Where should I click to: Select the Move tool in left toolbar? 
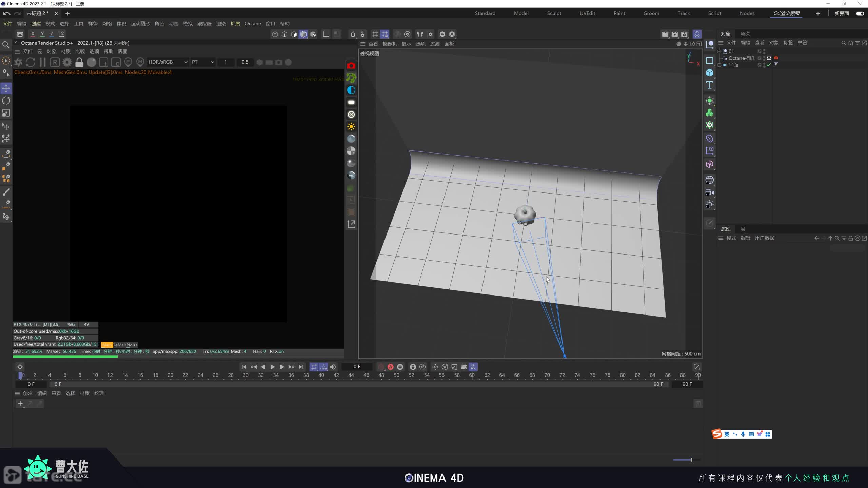[x=6, y=88]
